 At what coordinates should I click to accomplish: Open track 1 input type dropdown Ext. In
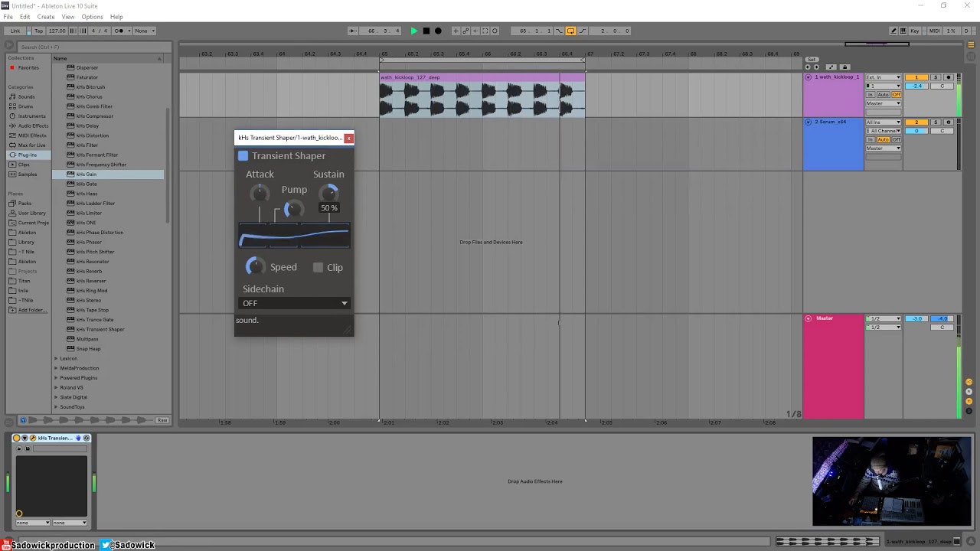884,77
